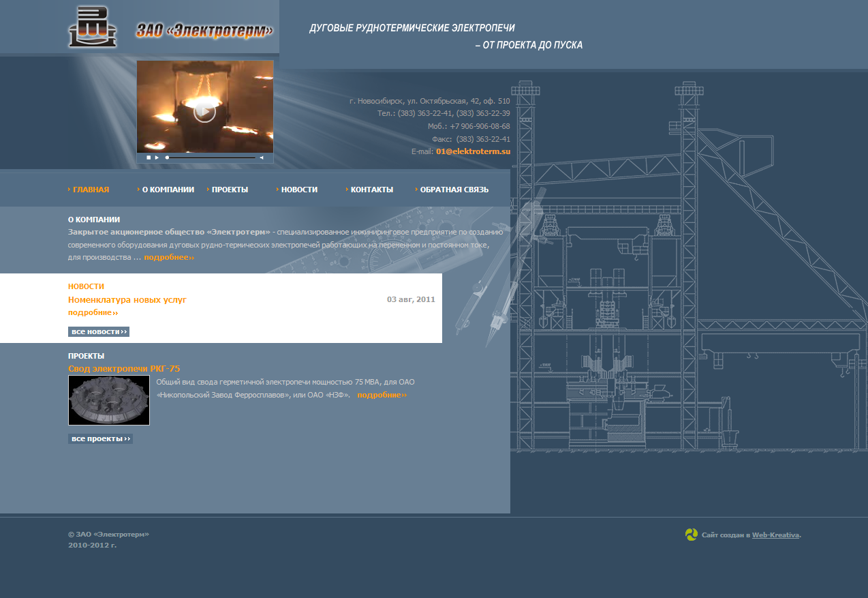This screenshot has height=598, width=868.
Task: Open подробнее link in О компании section
Action: pyautogui.click(x=169, y=258)
